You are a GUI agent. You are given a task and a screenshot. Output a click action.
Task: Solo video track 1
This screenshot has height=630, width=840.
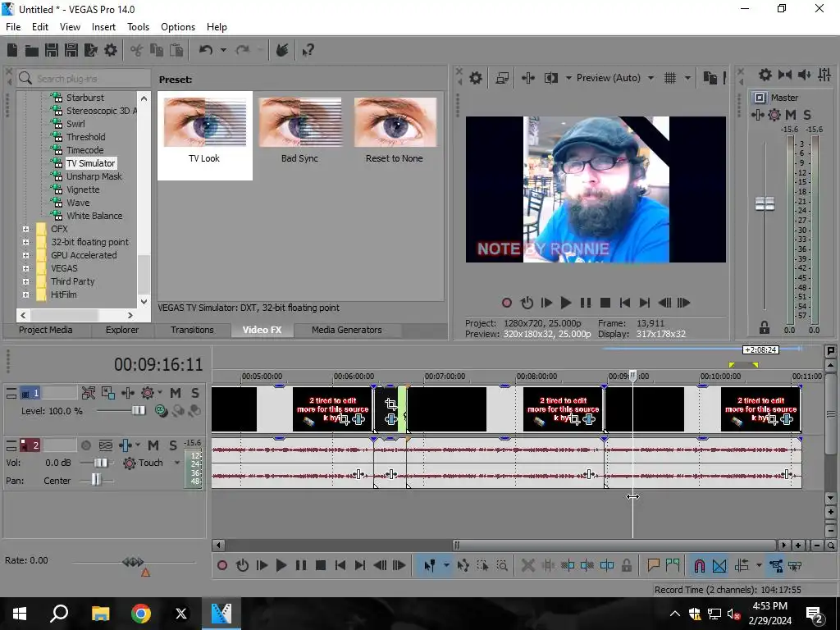coord(195,393)
